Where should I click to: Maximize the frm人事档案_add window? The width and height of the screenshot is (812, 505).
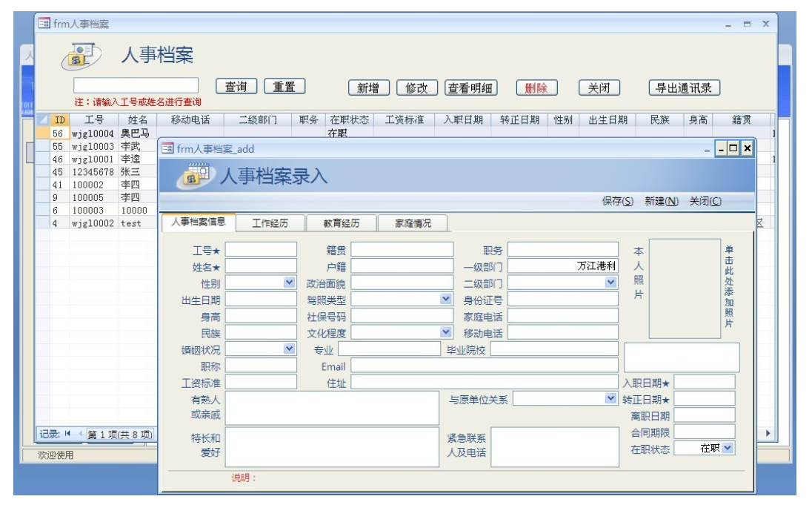tap(733, 149)
